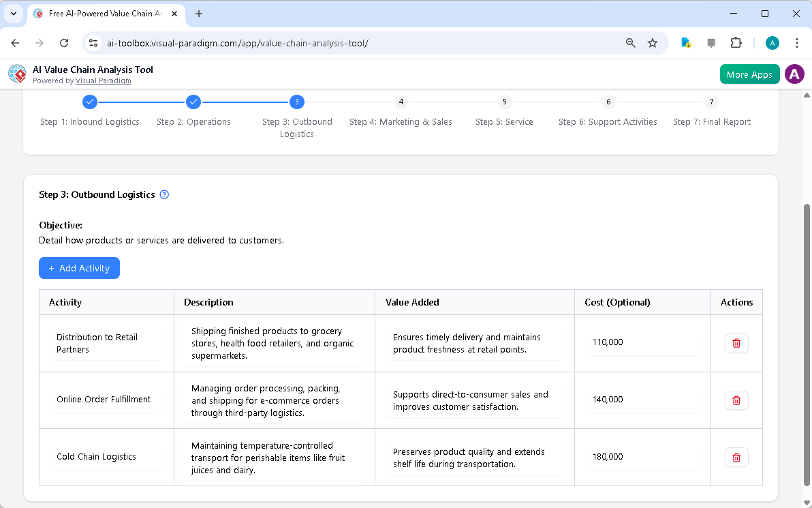Open help for Step 3: Outbound Logistics
The width and height of the screenshot is (812, 508).
coord(163,194)
